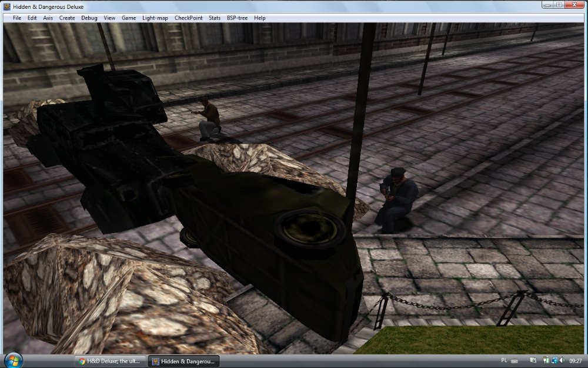
Task: Open the Game menu
Action: [128, 18]
